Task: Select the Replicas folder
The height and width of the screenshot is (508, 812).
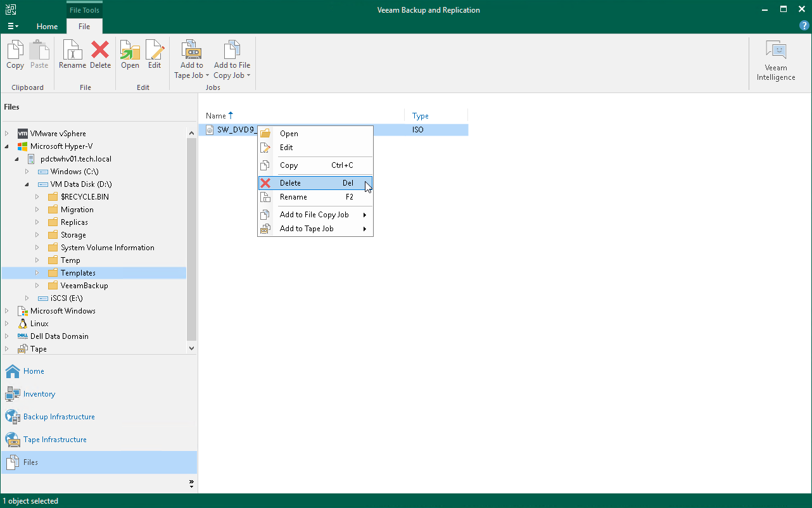Action: pyautogui.click(x=74, y=222)
